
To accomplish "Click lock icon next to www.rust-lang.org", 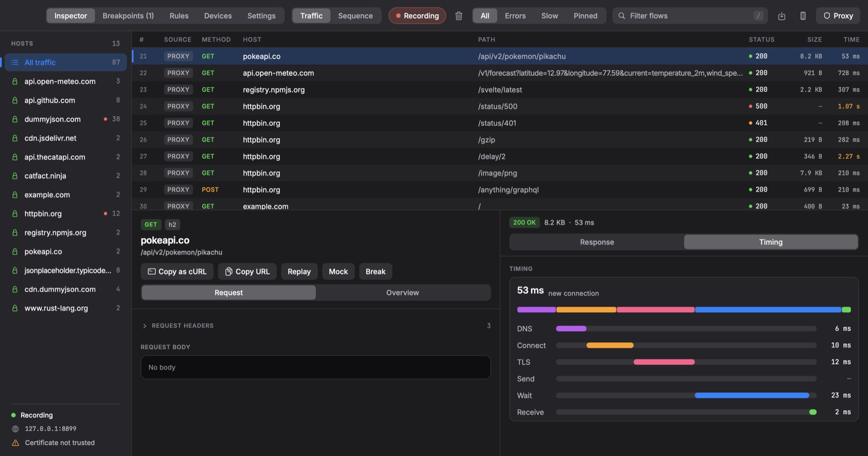I will [x=15, y=308].
